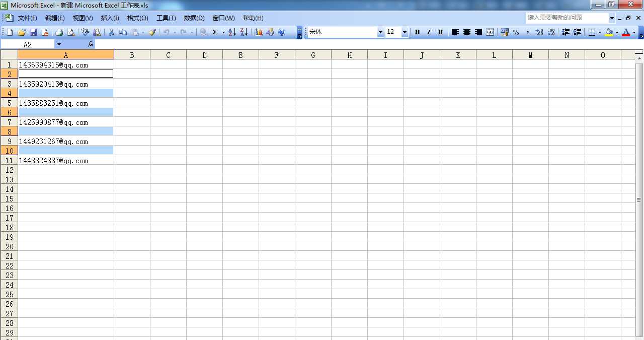The width and height of the screenshot is (644, 340).
Task: Expand the font name dropdown
Action: pyautogui.click(x=380, y=32)
